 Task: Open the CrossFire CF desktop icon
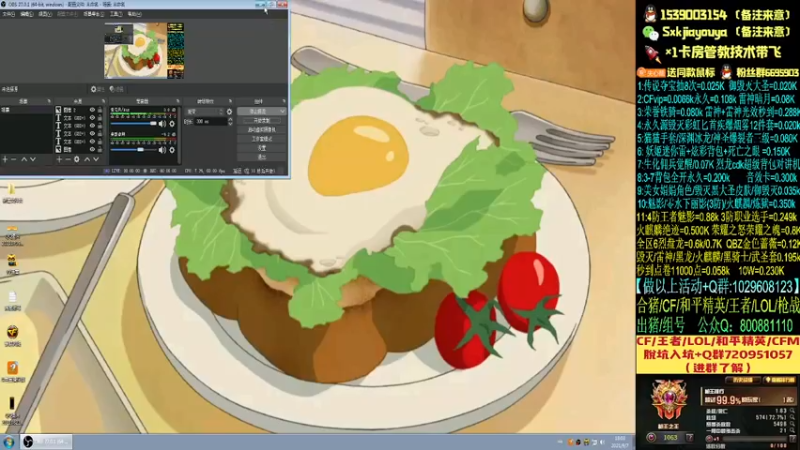pyautogui.click(x=12, y=334)
